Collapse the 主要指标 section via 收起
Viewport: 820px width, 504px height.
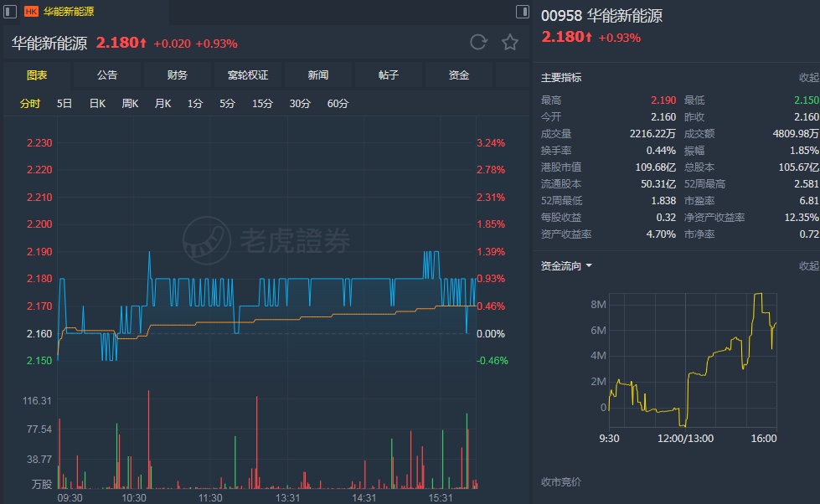808,77
